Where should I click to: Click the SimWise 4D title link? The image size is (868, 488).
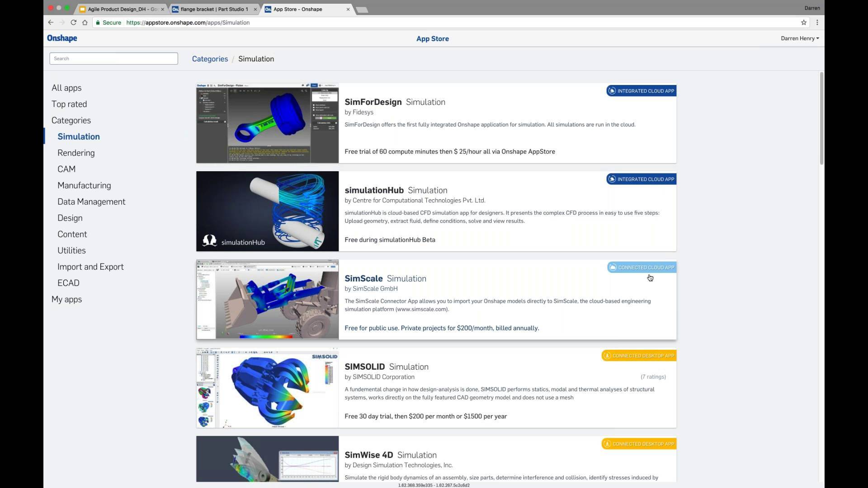point(368,455)
